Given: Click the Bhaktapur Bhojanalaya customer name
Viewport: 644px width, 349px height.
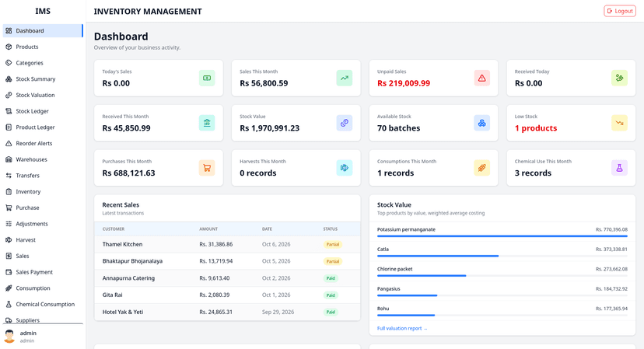Looking at the screenshot, I should click(132, 261).
